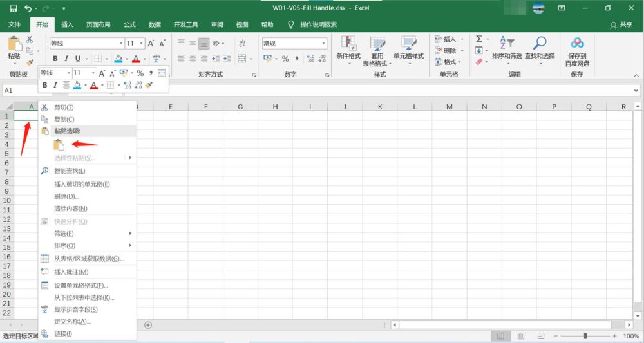The width and height of the screenshot is (644, 343).
Task: Toggle Bold in the ribbon font group
Action: click(x=55, y=59)
